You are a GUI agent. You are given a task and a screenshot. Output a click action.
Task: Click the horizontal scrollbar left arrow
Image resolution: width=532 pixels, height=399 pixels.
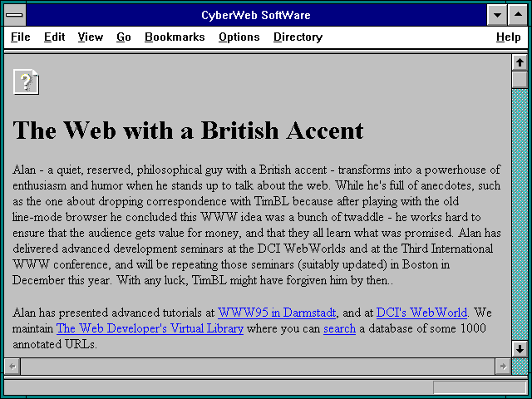12,367
